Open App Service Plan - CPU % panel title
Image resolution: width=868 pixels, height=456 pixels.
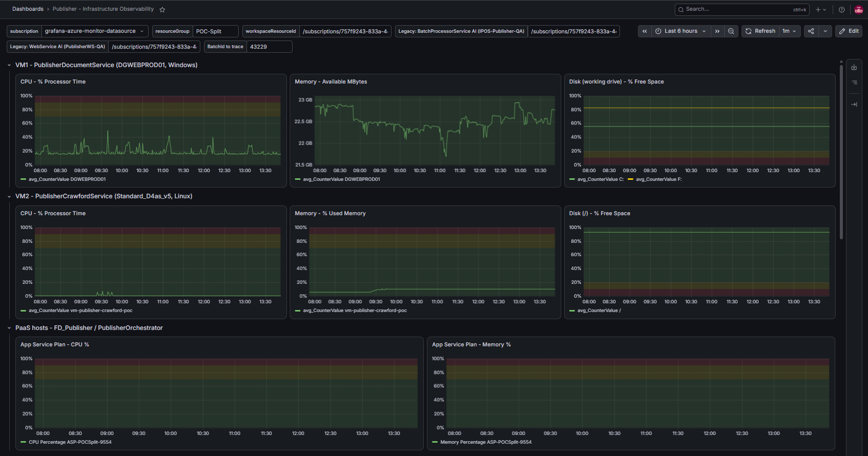pos(55,345)
